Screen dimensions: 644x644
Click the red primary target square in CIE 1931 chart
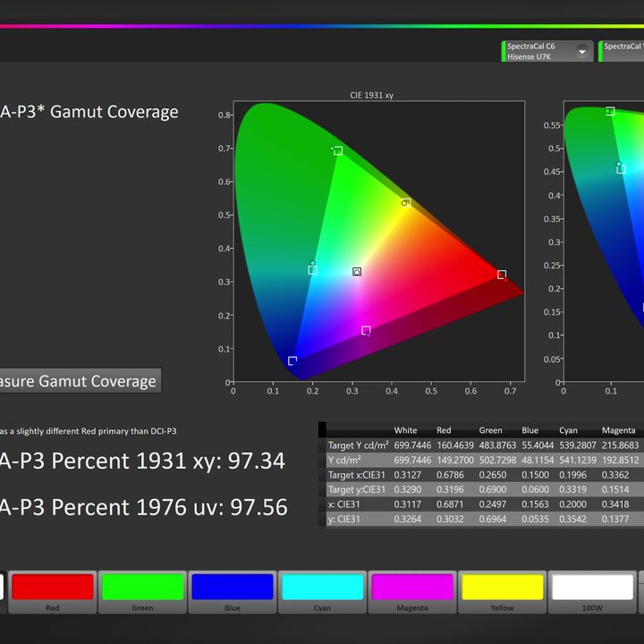[x=502, y=275]
